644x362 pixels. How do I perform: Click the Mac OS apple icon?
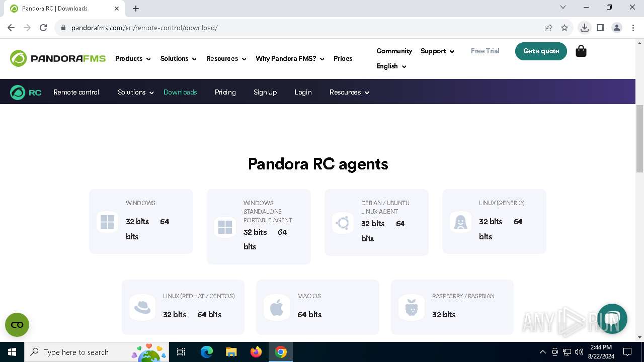[277, 307]
